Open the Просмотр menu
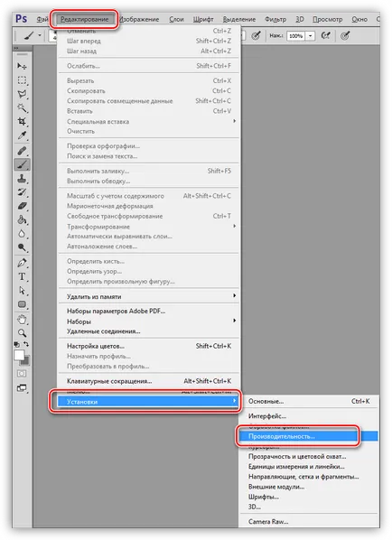This screenshot has height=540, width=392. click(327, 19)
